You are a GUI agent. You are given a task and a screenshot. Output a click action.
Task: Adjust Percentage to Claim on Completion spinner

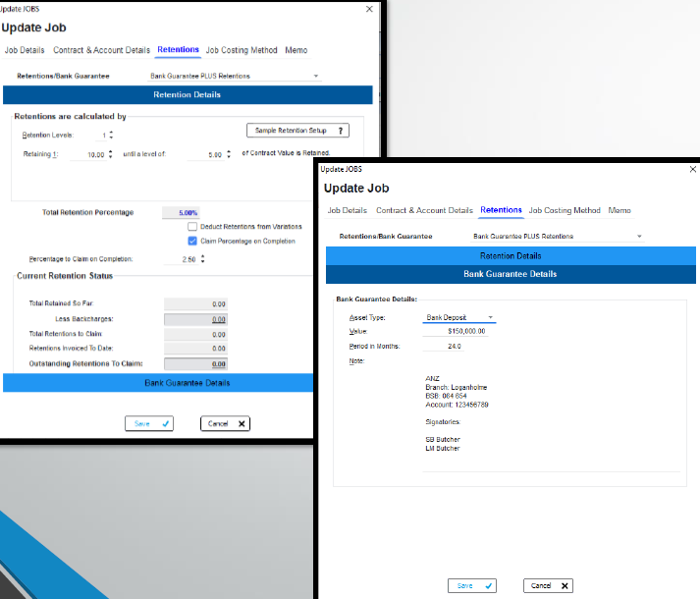[x=202, y=259]
